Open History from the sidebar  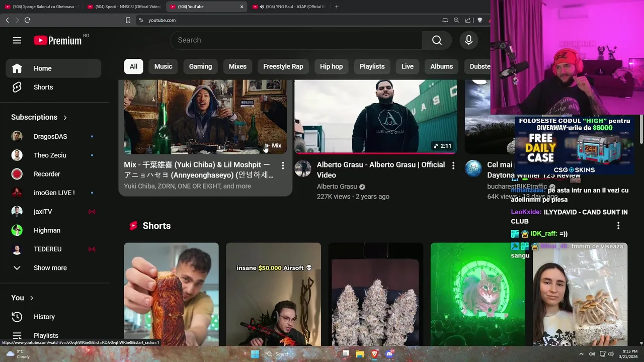point(53,317)
